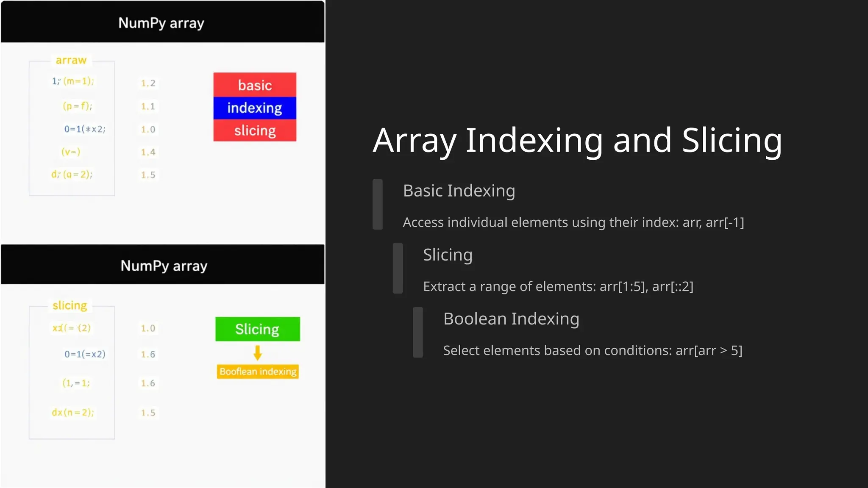868x488 pixels.
Task: Click the line 'Extract a range of elements: arr[1:5], arr[::2]'
Action: 558,286
